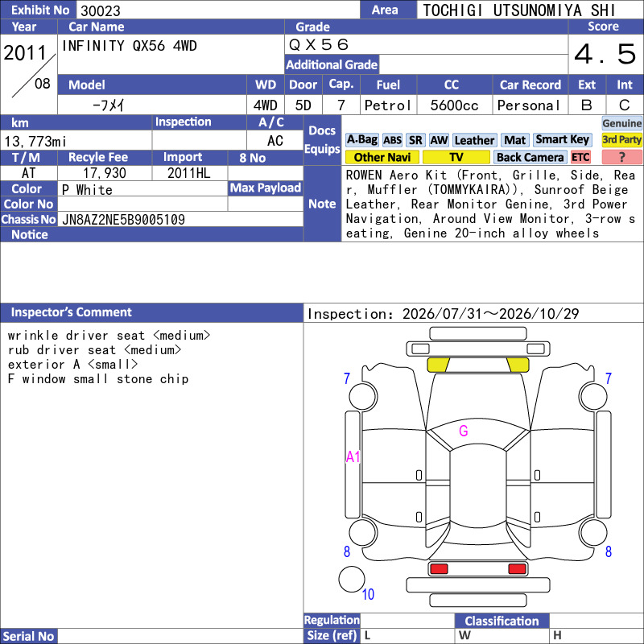Click the red ETC badge
Image resolution: width=644 pixels, height=644 pixels.
pyautogui.click(x=580, y=157)
